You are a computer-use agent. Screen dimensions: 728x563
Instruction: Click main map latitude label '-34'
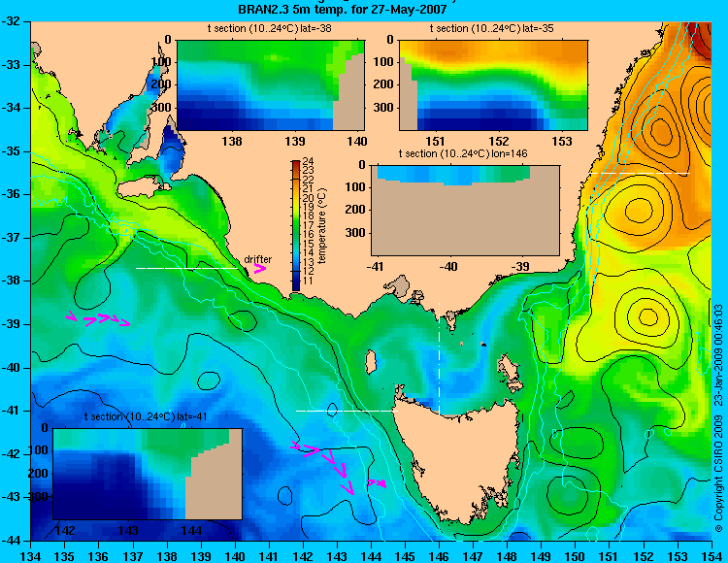(x=11, y=108)
